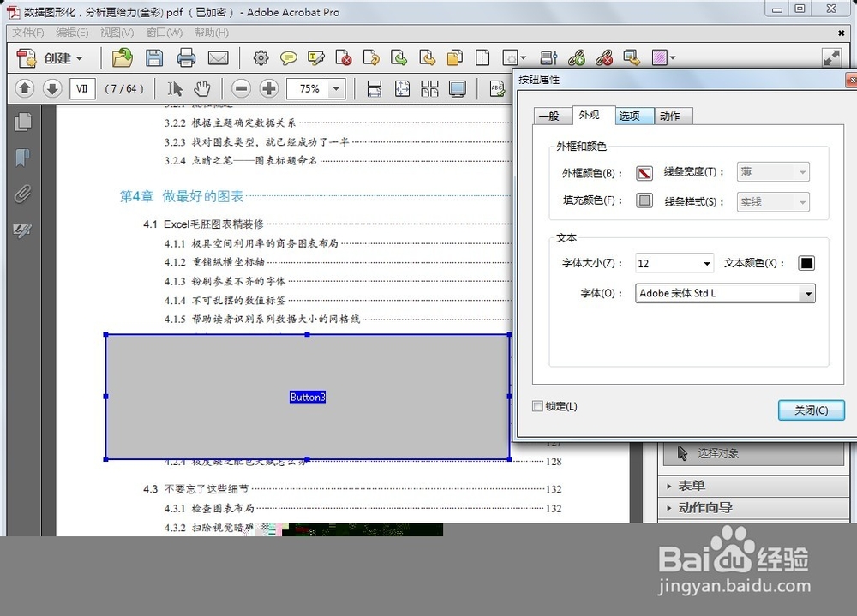The image size is (857, 616).
Task: Expand the 表单 panel section
Action: (x=753, y=486)
